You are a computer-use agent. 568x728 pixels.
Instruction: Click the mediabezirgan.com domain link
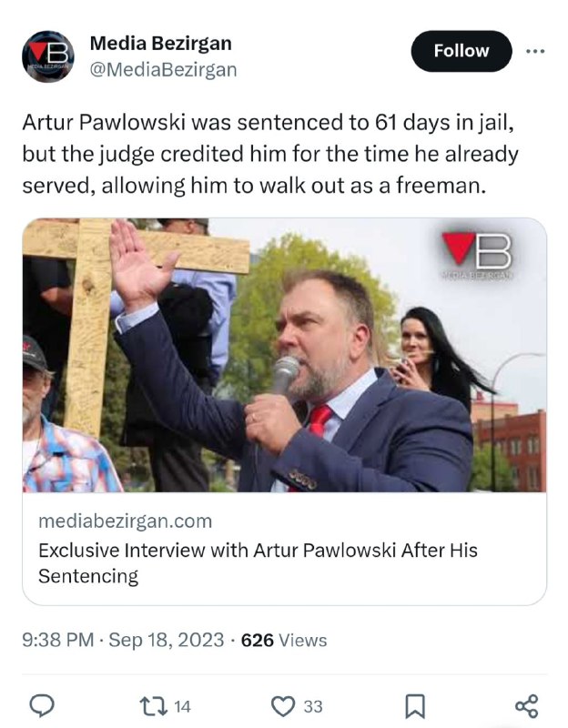coord(125,521)
